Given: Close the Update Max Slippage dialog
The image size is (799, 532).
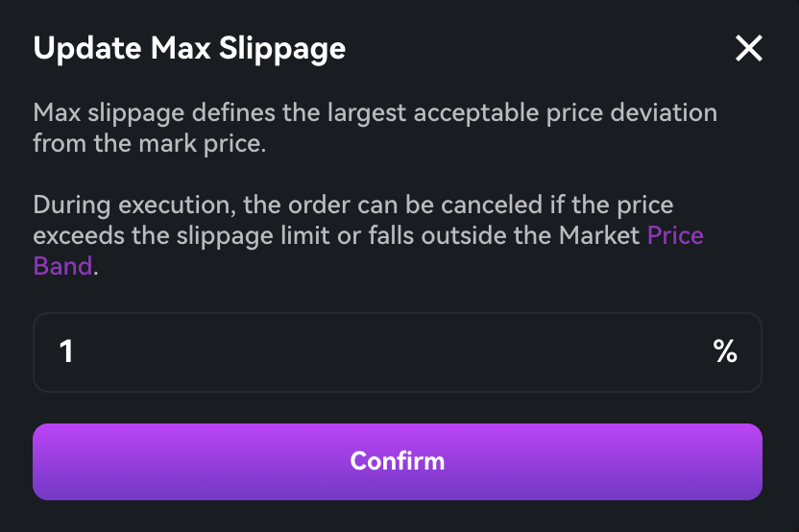Looking at the screenshot, I should click(748, 48).
